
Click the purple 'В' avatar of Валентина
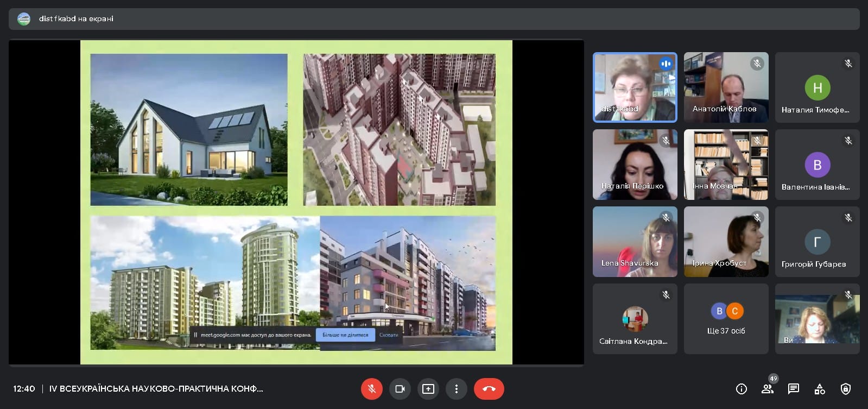[818, 165]
